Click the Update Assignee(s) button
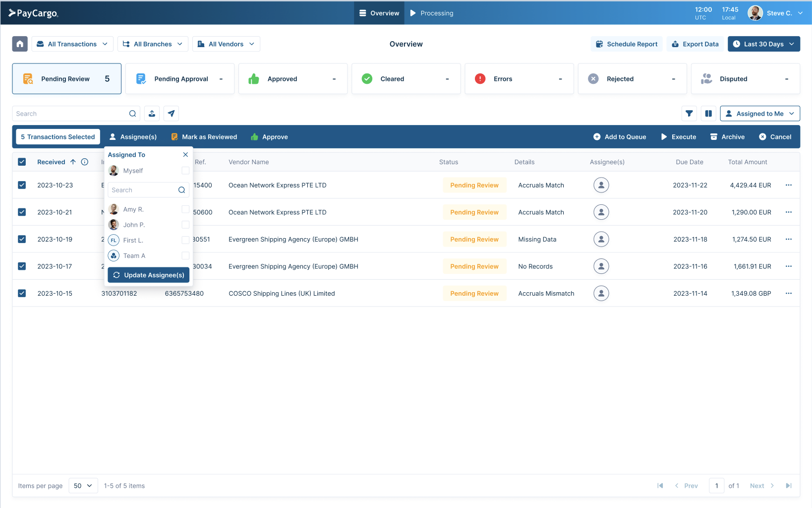Screen dimensions: 812x508 point(149,275)
